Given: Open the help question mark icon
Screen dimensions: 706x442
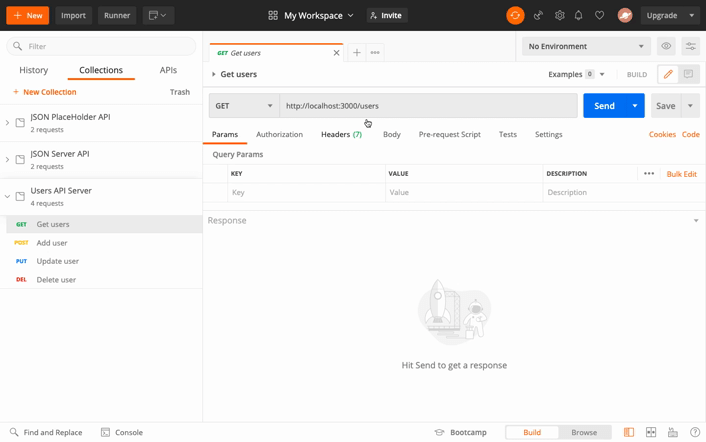Looking at the screenshot, I should click(x=695, y=432).
